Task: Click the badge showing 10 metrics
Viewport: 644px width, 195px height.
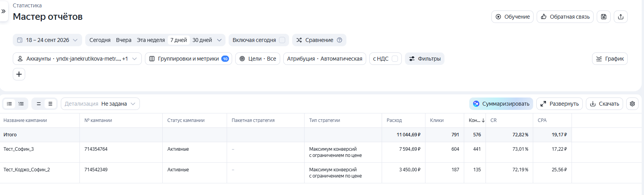Action: pyautogui.click(x=225, y=59)
